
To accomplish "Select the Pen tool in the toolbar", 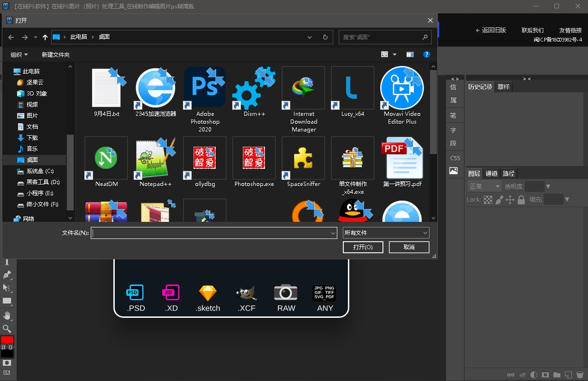I will tap(7, 275).
